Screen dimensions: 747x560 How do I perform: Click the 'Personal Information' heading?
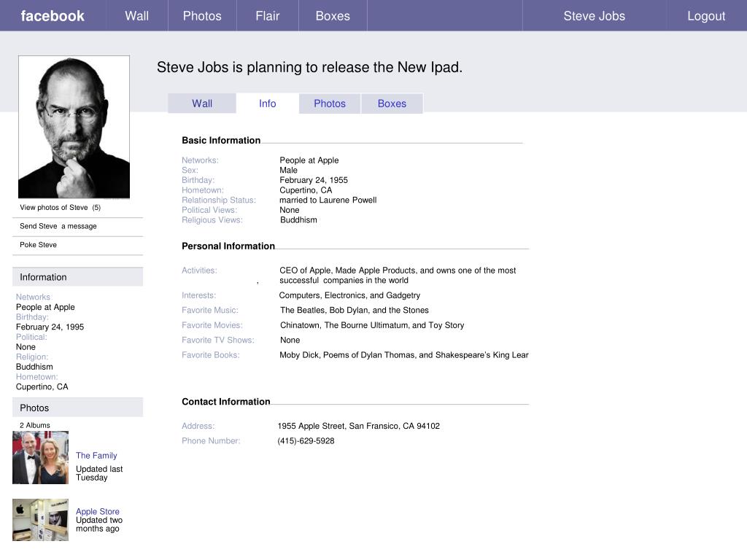tap(228, 246)
